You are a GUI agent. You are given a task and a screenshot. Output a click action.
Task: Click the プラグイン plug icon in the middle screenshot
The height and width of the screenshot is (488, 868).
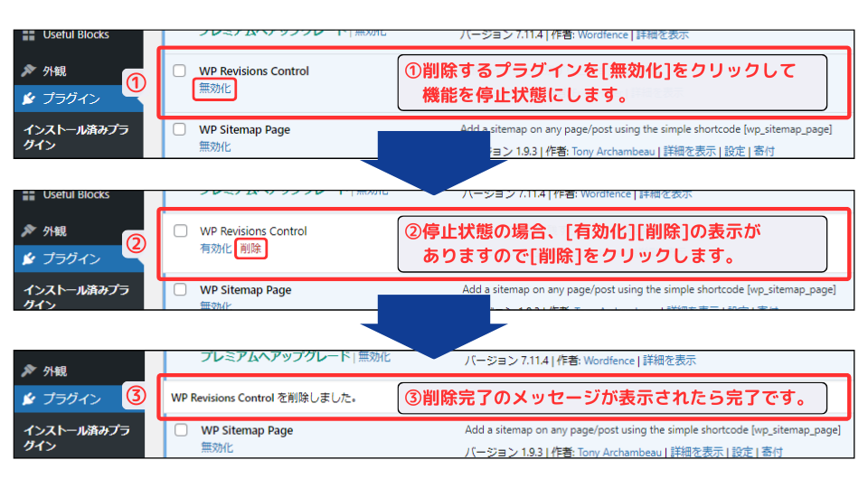click(x=29, y=258)
